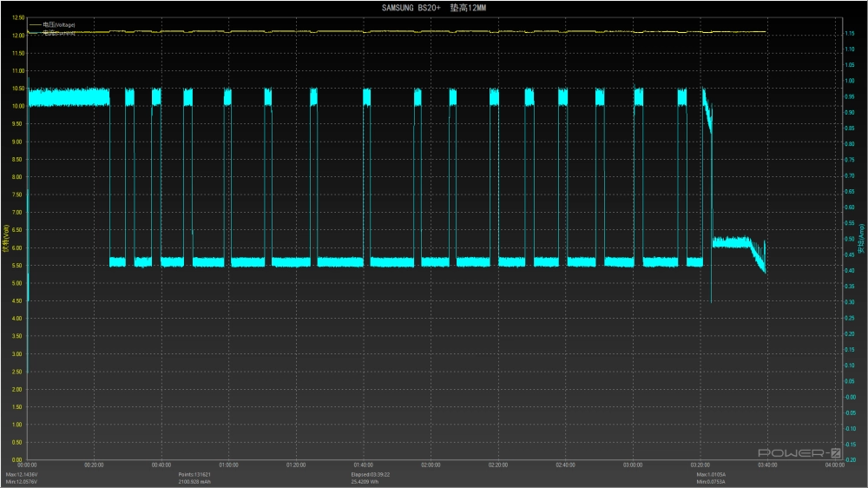Screen dimensions: 868x488
Task: Click the 0.00 voltage axis label
Action: coord(17,459)
